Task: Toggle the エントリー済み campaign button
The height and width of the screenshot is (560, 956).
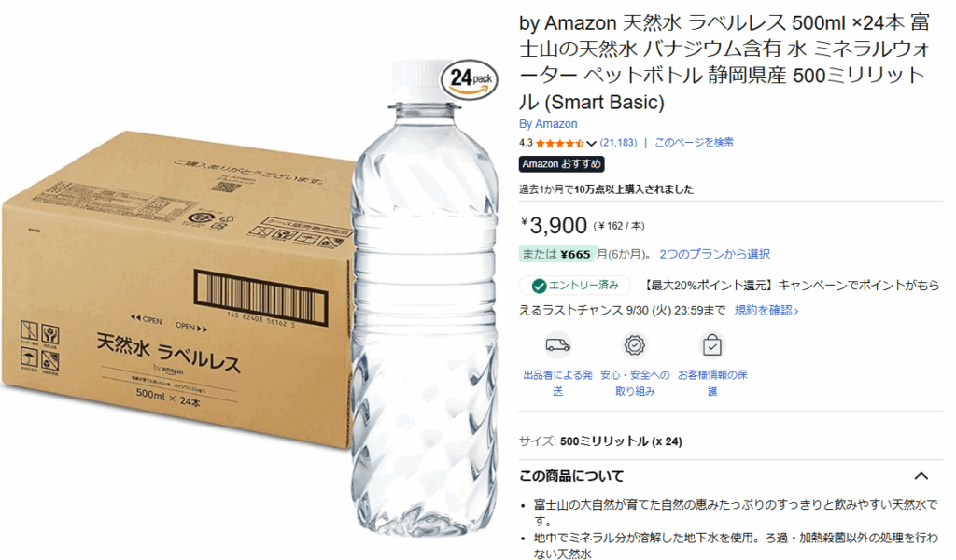Action: (575, 286)
